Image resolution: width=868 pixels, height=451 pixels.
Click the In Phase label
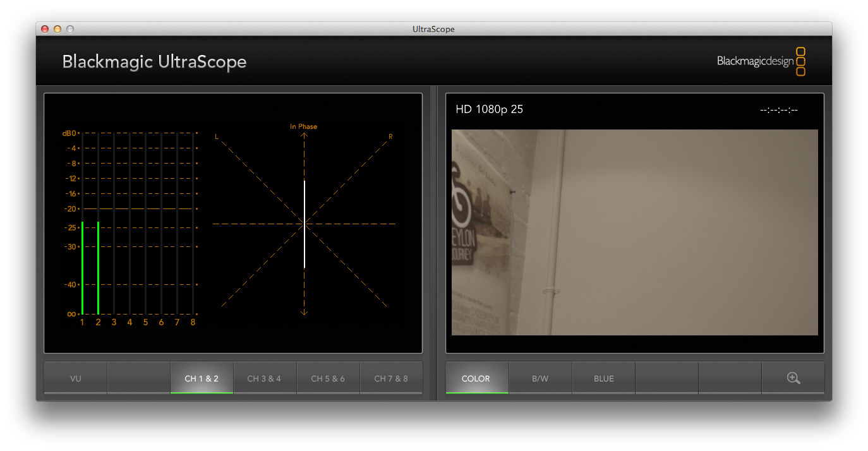(304, 127)
